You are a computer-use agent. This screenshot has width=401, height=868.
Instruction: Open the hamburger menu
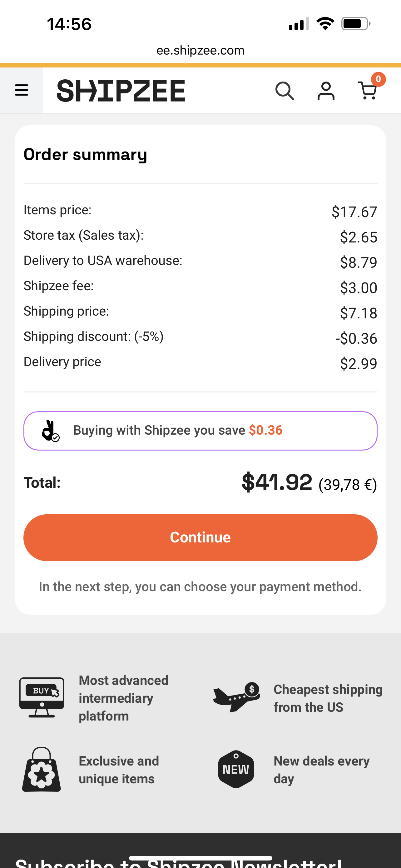tap(22, 90)
